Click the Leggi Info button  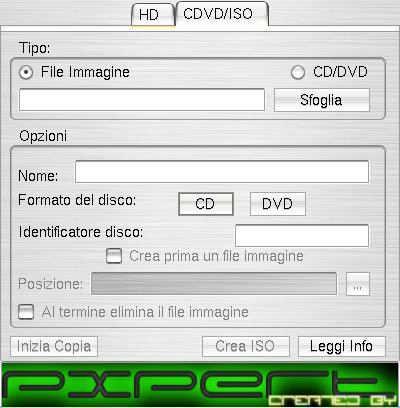click(342, 346)
